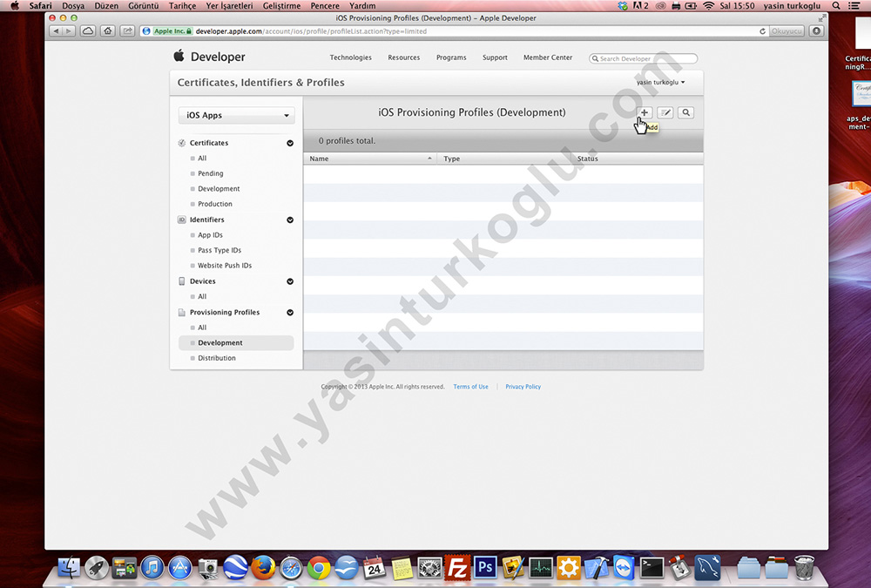This screenshot has height=588, width=871.
Task: Go to Technologies in Developer navigation
Action: coord(350,57)
